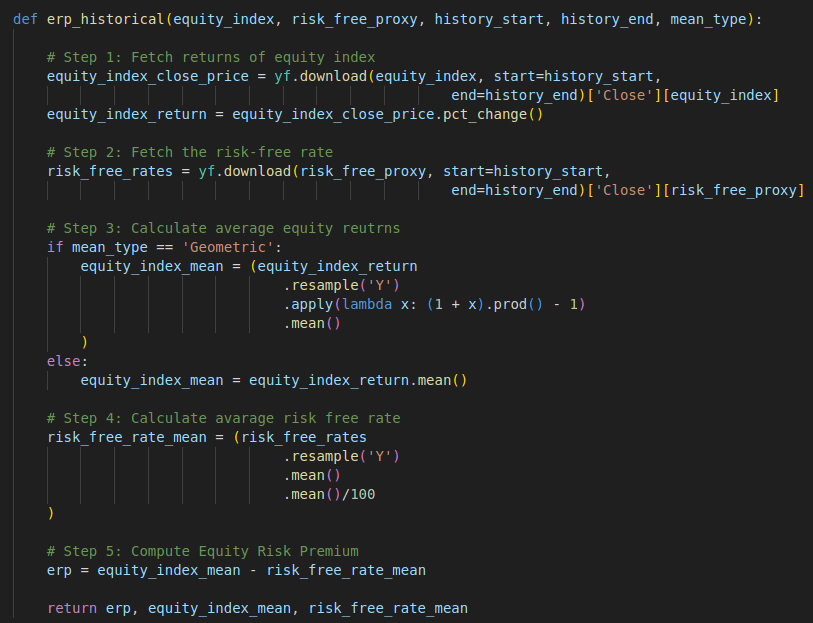Click the def keyword
The image size is (813, 623).
(x=25, y=19)
